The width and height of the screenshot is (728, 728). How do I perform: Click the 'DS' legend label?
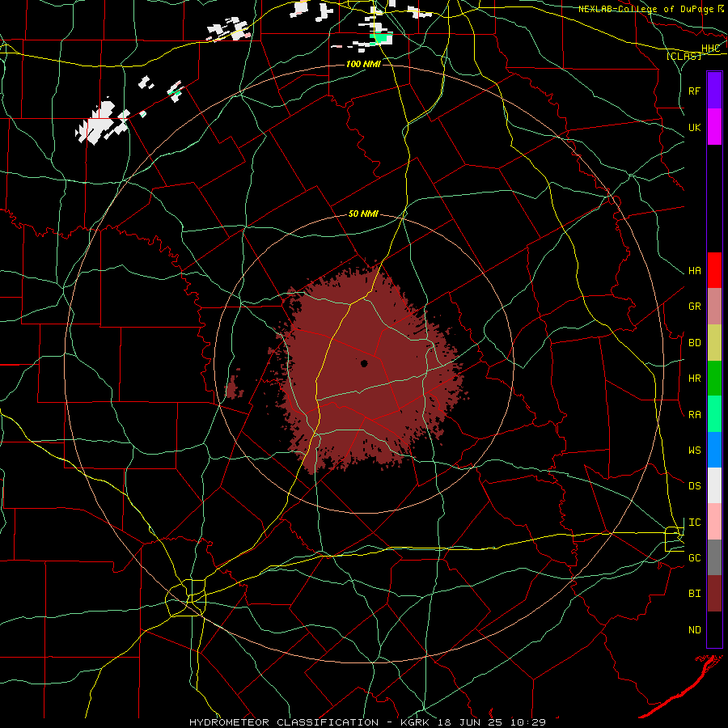coord(694,486)
